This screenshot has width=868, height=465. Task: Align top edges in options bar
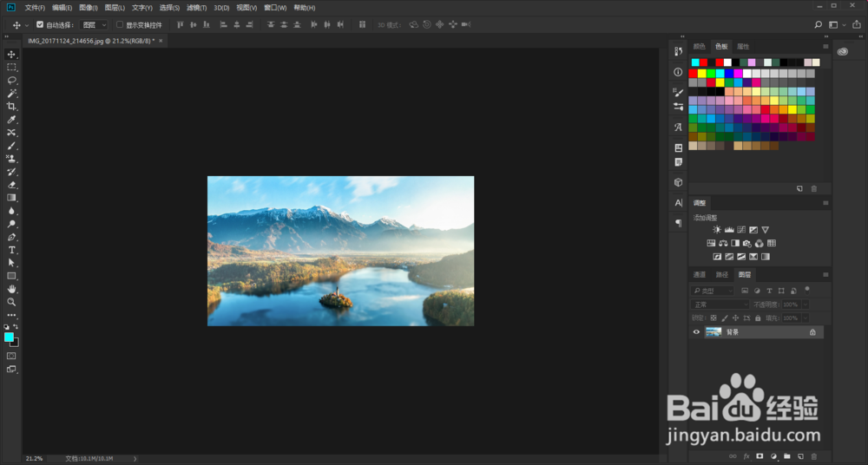coord(180,24)
